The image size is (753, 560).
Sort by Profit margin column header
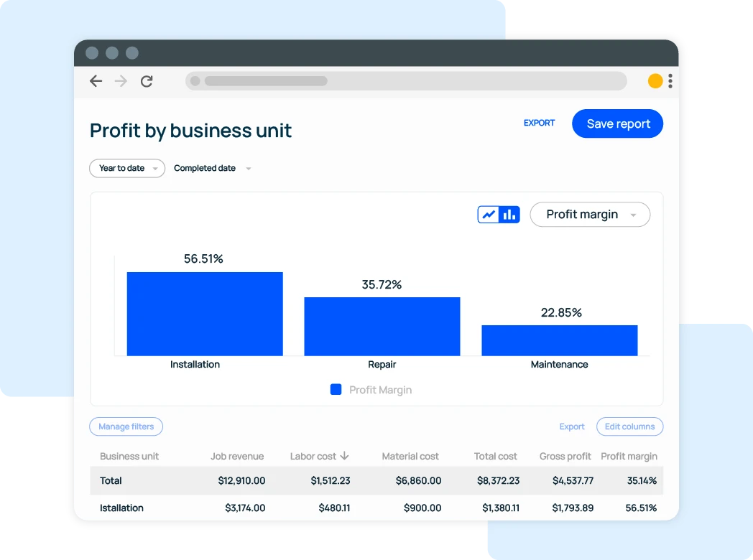tap(629, 457)
